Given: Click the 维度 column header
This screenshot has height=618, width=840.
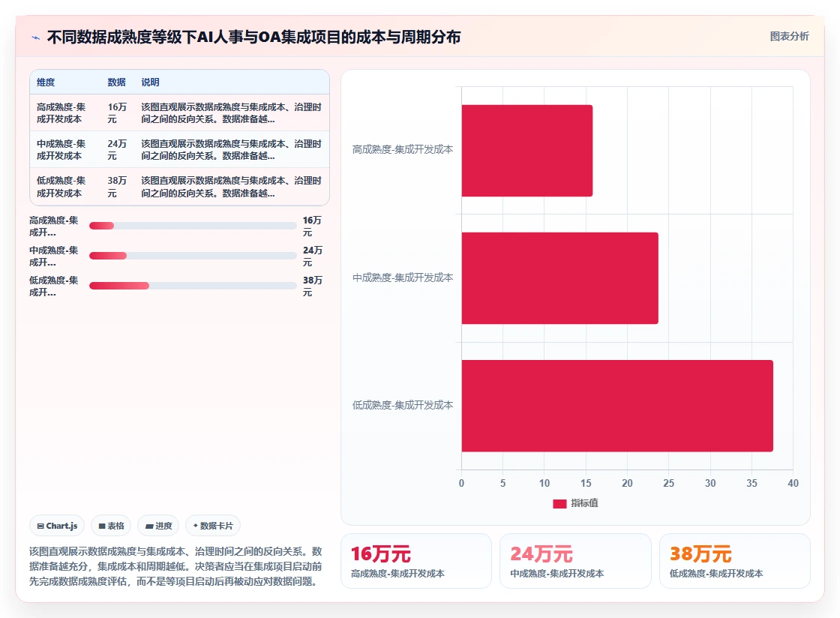Looking at the screenshot, I should pyautogui.click(x=46, y=82).
